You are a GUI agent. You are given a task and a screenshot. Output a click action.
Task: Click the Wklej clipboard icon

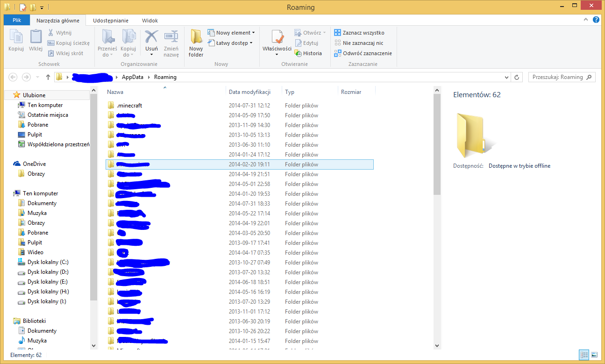pyautogui.click(x=36, y=40)
